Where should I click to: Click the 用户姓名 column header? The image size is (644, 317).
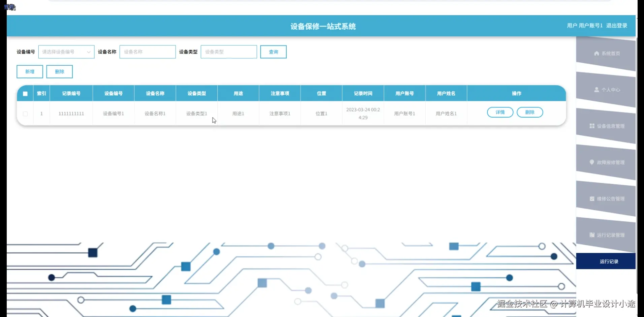pyautogui.click(x=446, y=93)
